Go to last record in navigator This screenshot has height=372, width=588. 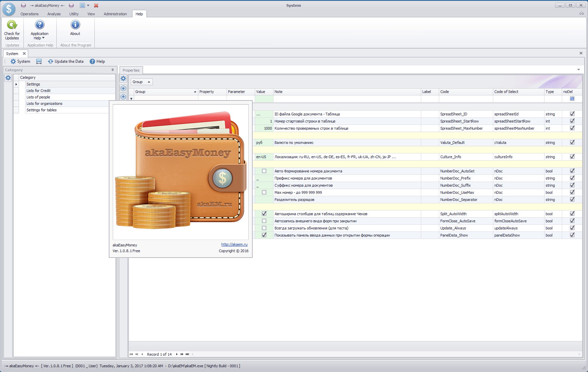(x=187, y=354)
